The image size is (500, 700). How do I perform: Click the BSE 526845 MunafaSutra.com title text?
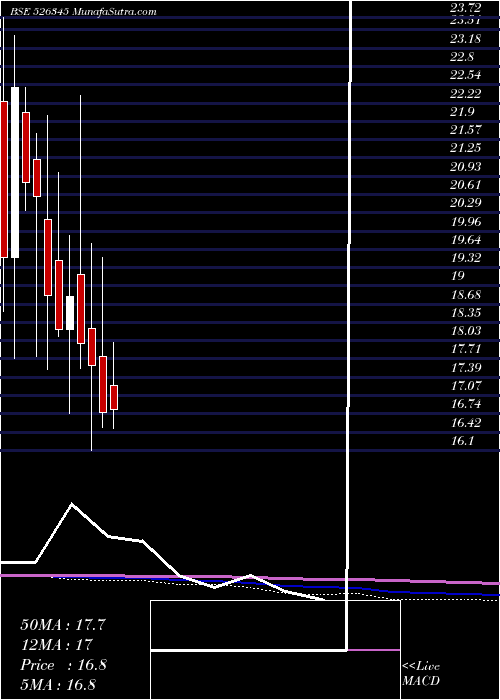coord(81,12)
